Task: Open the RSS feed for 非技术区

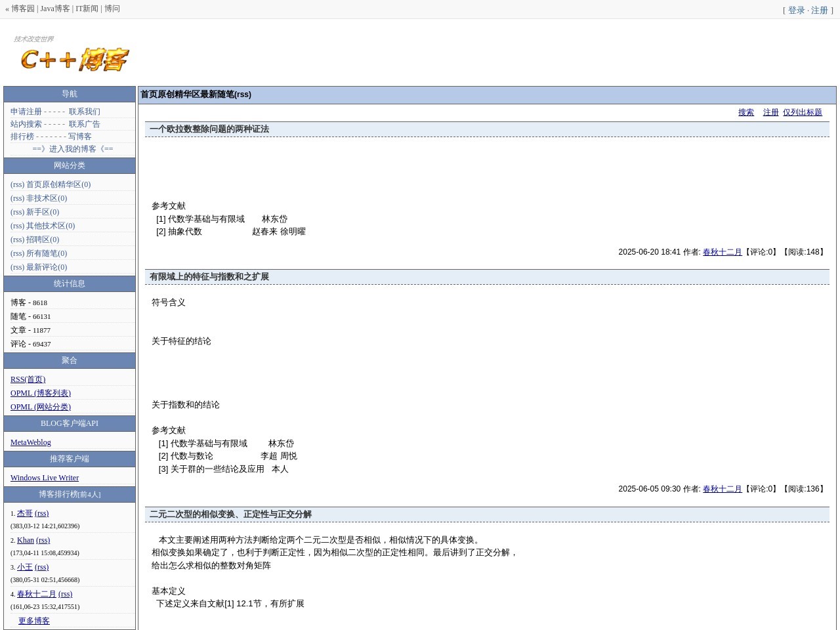Action: tap(16, 198)
